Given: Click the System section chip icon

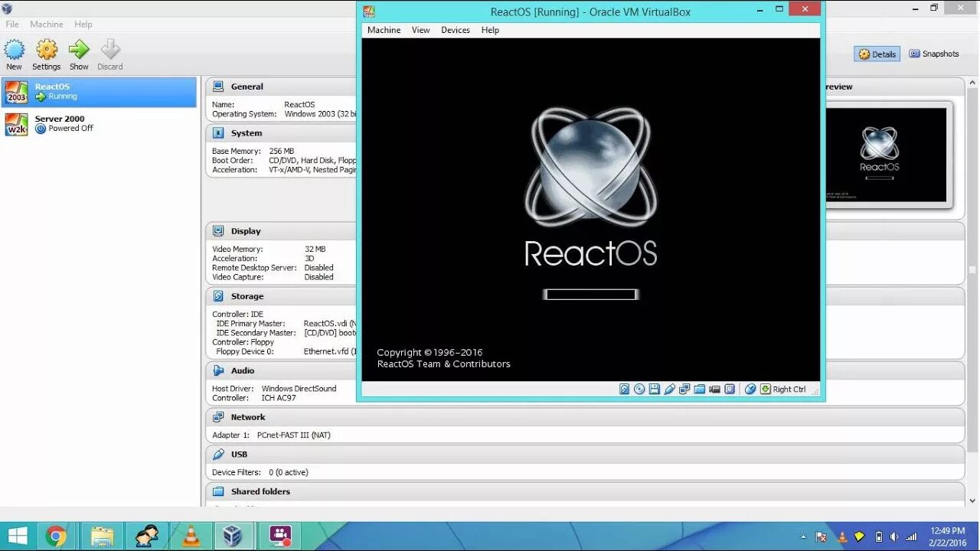Looking at the screenshot, I should point(218,133).
